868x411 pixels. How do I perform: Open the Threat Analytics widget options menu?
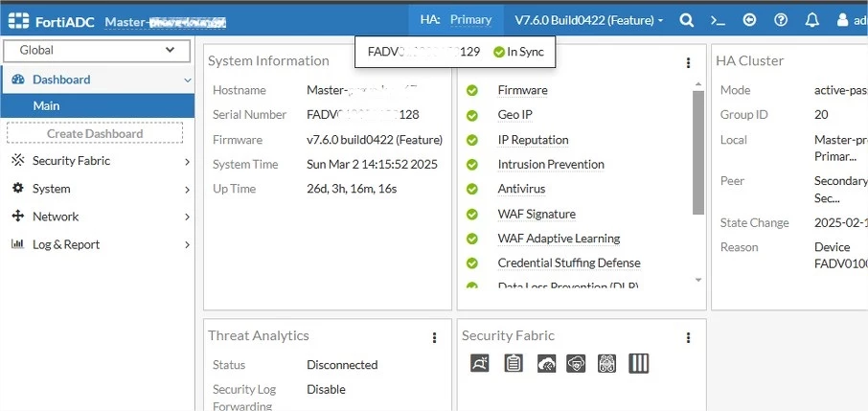point(435,337)
